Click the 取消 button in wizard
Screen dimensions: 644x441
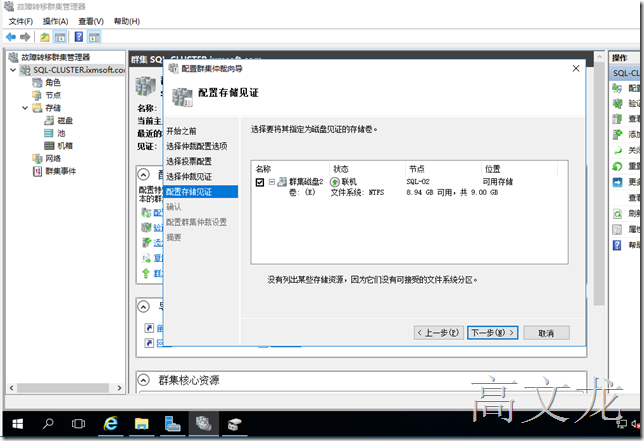coord(546,333)
